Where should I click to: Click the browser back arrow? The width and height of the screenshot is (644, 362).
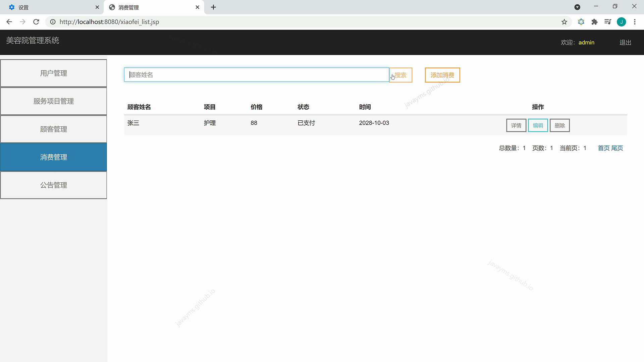(9, 22)
